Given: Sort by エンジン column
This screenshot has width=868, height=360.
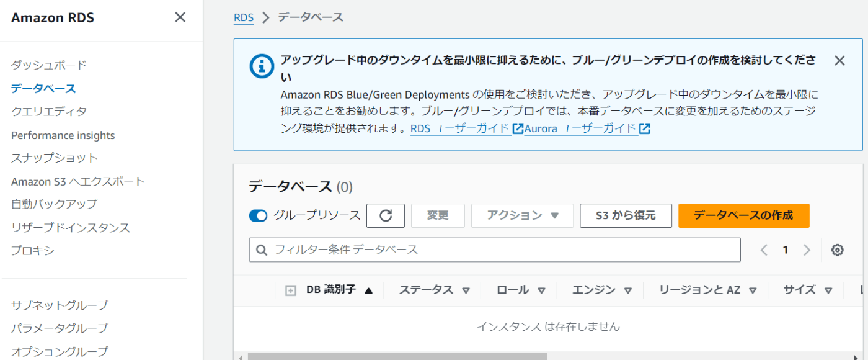Looking at the screenshot, I should (x=601, y=290).
